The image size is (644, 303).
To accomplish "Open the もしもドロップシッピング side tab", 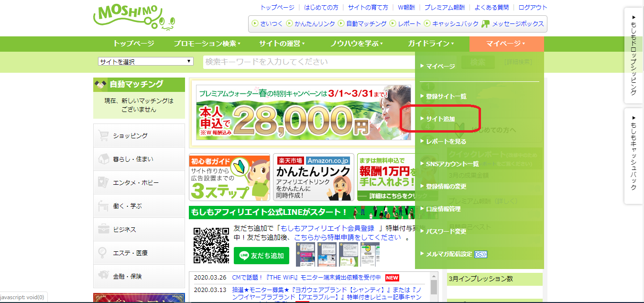I will 633,56.
